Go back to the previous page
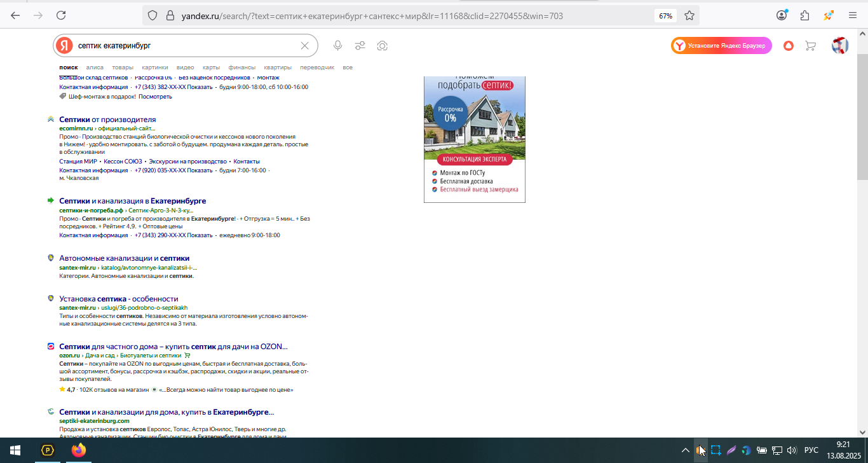868x463 pixels. pos(15,15)
